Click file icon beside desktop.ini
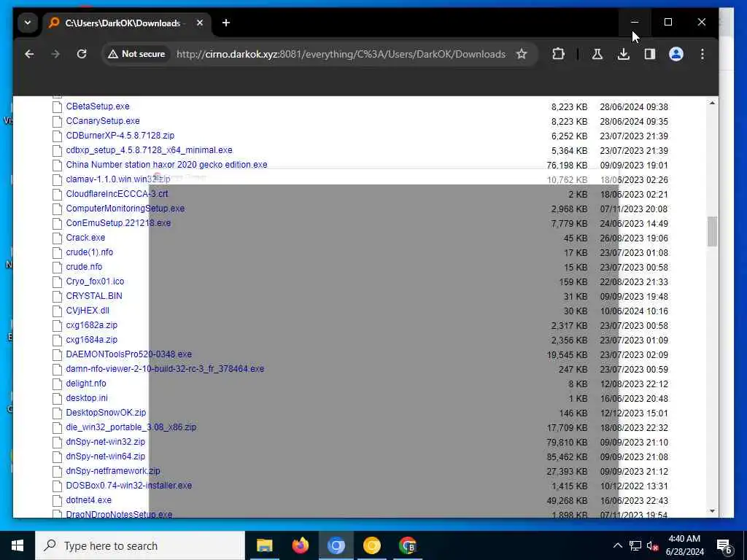The width and height of the screenshot is (747, 560). point(57,399)
